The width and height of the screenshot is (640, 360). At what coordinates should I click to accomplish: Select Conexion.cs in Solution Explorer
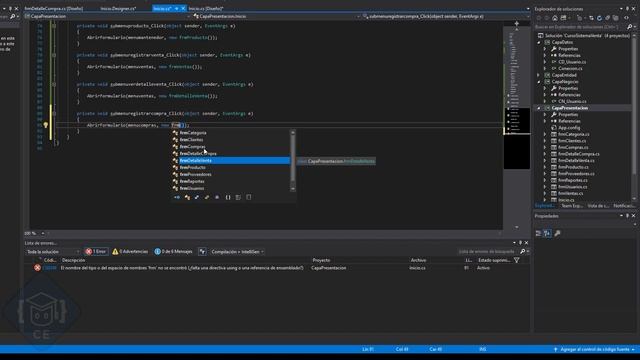click(x=570, y=69)
